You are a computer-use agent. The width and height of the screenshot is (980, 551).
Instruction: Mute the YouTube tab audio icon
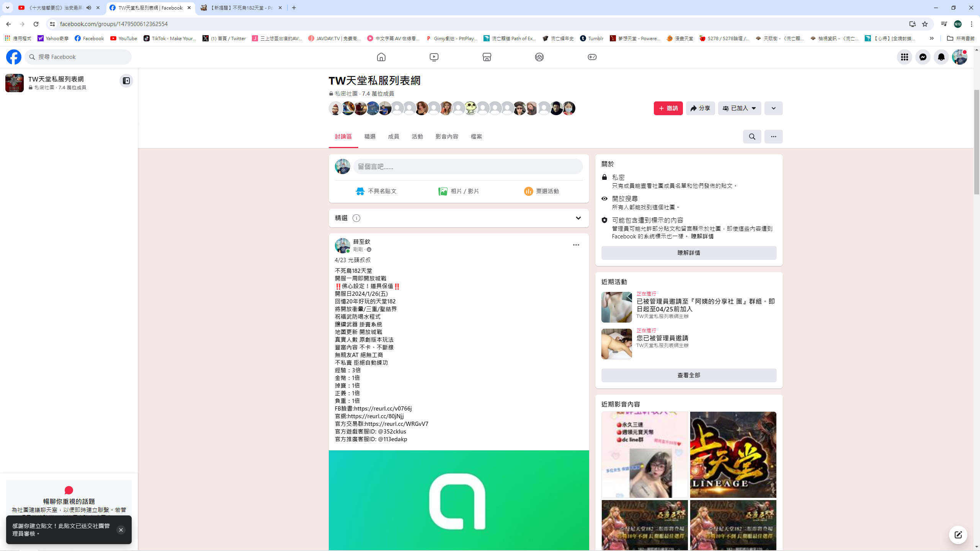[89, 8]
